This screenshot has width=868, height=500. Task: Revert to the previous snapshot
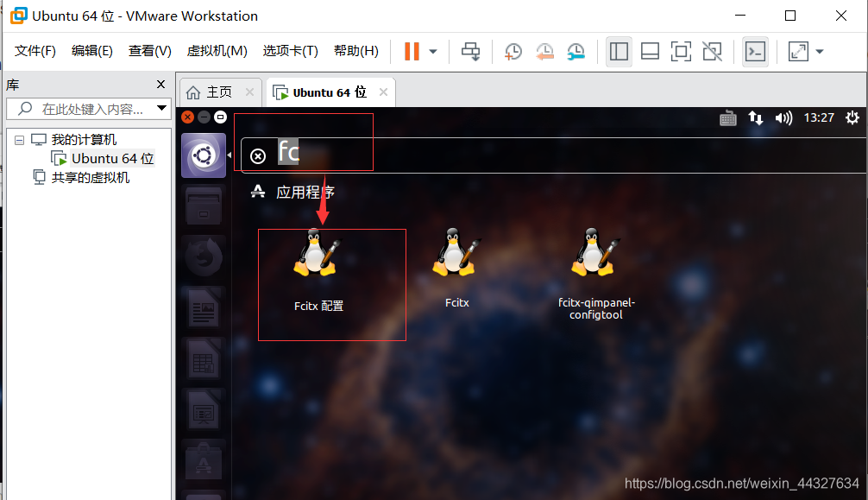544,52
